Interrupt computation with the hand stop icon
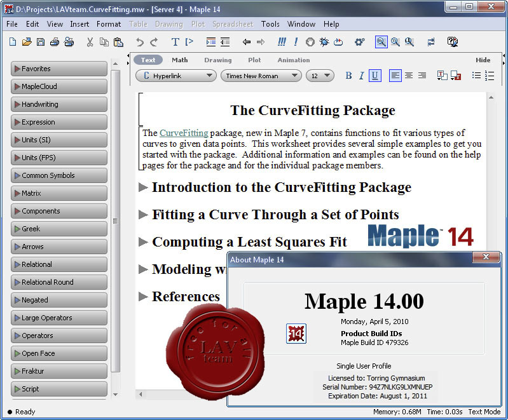This screenshot has height=420, width=508. [310, 42]
